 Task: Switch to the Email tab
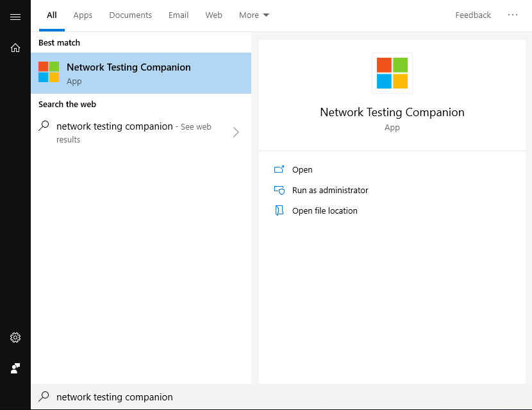pyautogui.click(x=178, y=15)
